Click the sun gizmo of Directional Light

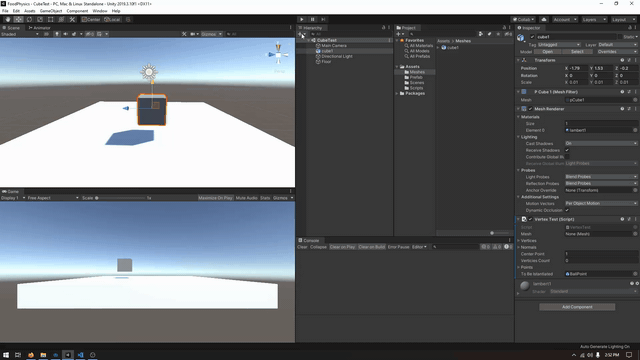(x=149, y=72)
